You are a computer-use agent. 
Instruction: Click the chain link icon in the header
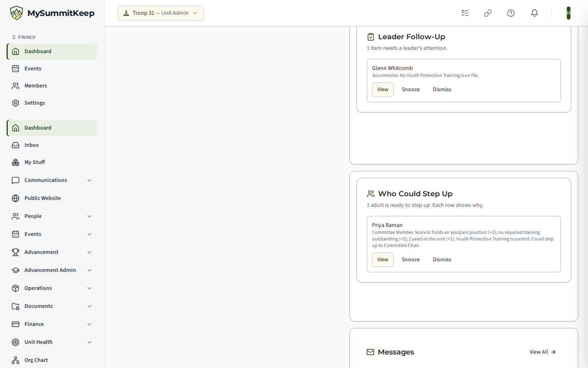click(488, 13)
